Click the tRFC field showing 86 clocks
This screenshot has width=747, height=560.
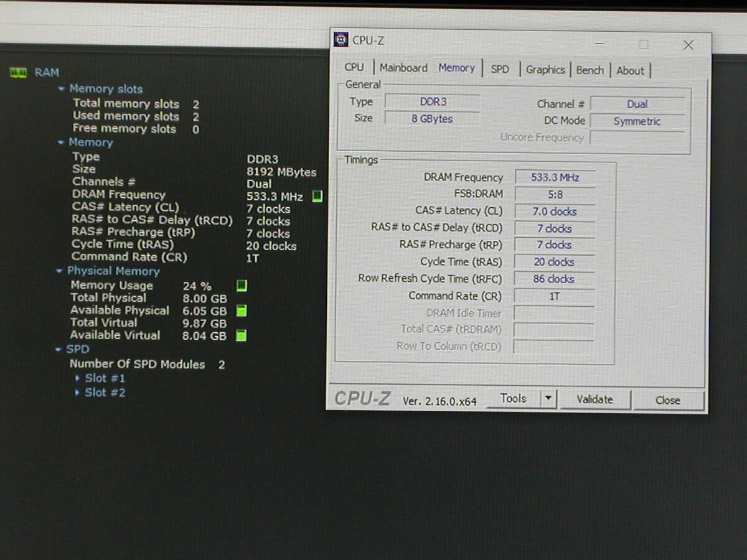[554, 279]
